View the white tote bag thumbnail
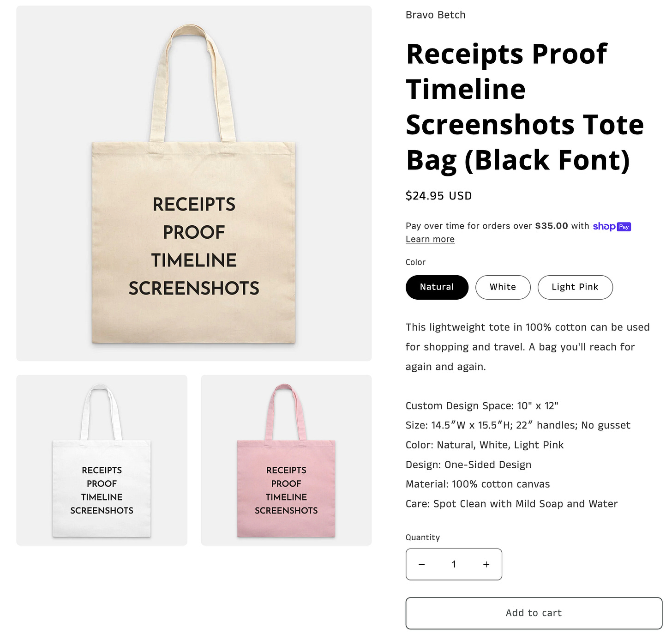The width and height of the screenshot is (672, 634). [x=102, y=460]
